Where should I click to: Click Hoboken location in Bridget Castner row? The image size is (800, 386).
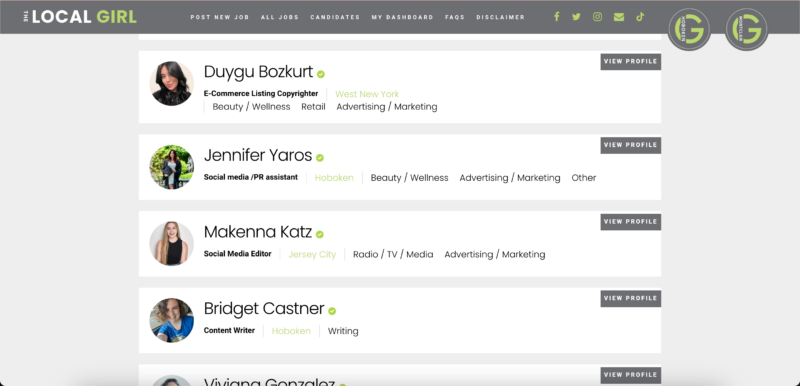coord(291,331)
